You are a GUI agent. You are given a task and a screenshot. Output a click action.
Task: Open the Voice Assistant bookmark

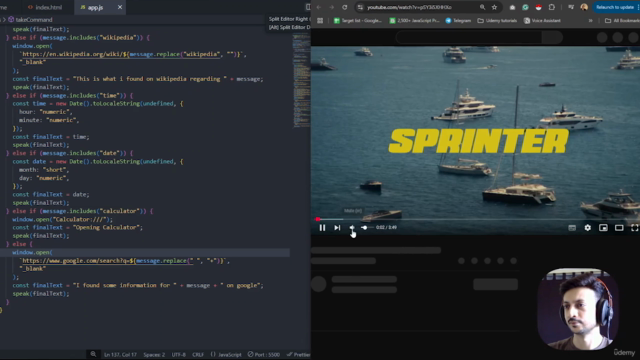tap(542, 20)
